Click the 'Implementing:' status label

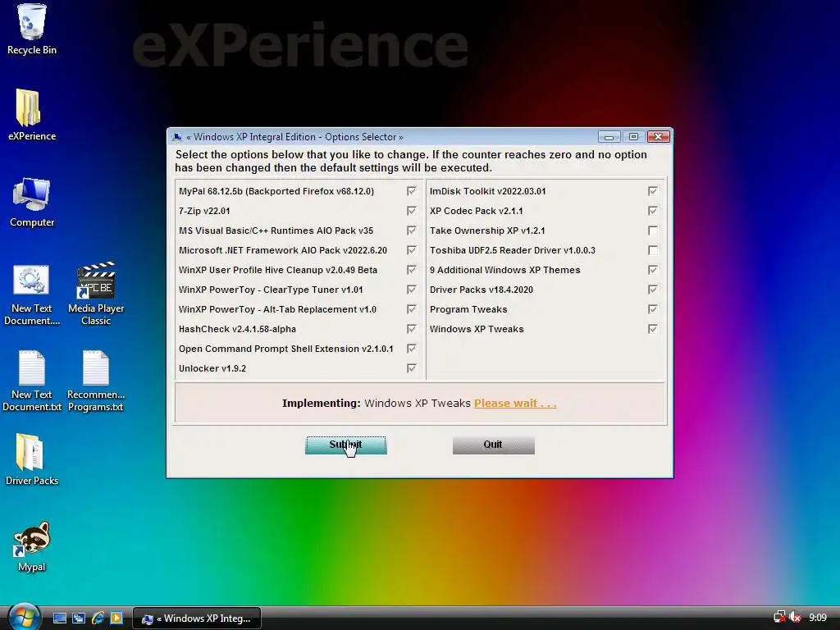[x=322, y=404]
